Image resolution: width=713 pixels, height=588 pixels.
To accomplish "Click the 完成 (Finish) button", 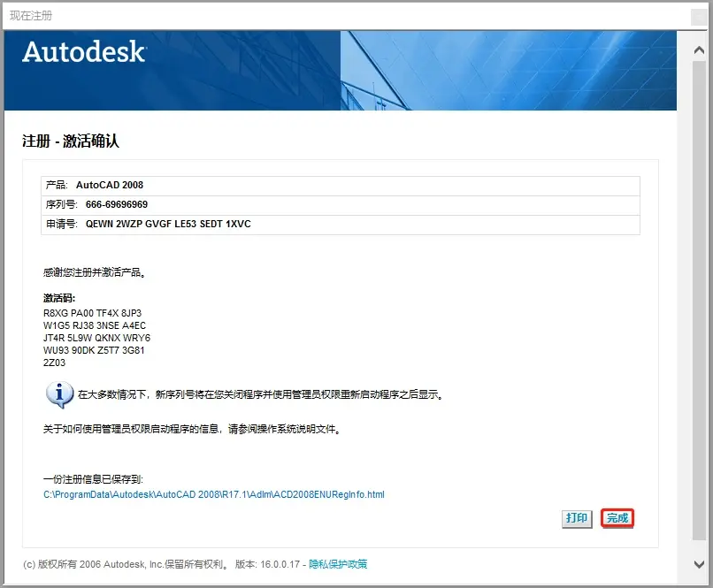I will 617,518.
